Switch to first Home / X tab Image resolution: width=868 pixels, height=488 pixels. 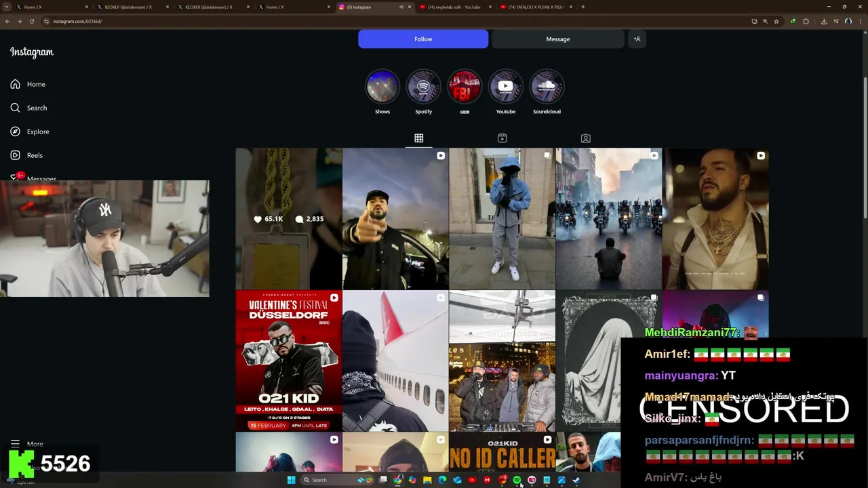pyautogui.click(x=50, y=7)
